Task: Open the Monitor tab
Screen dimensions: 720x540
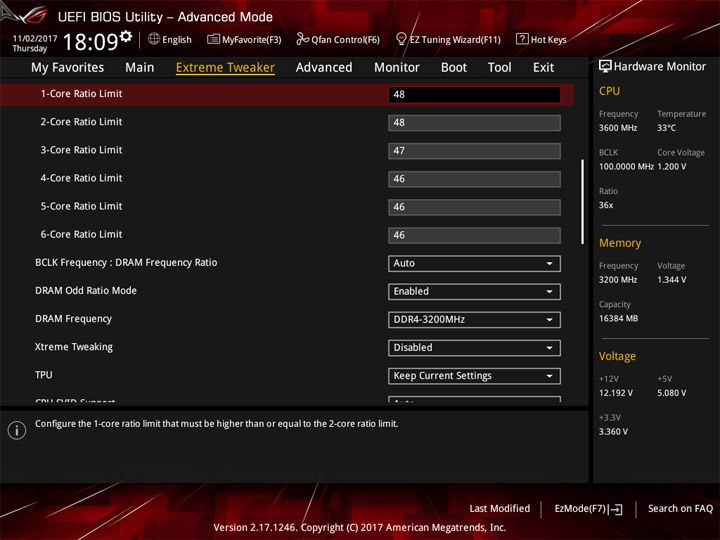Action: 397,68
